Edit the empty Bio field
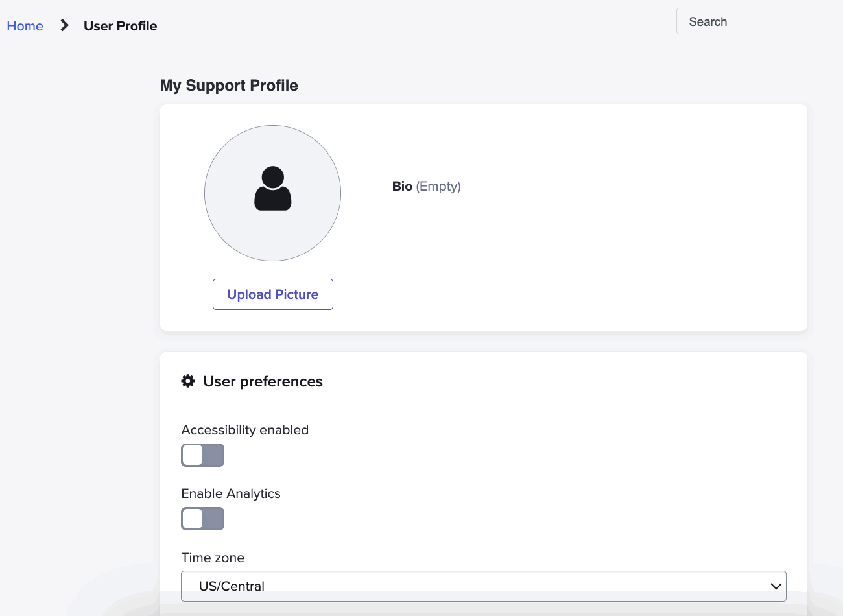843x616 pixels. [x=438, y=186]
